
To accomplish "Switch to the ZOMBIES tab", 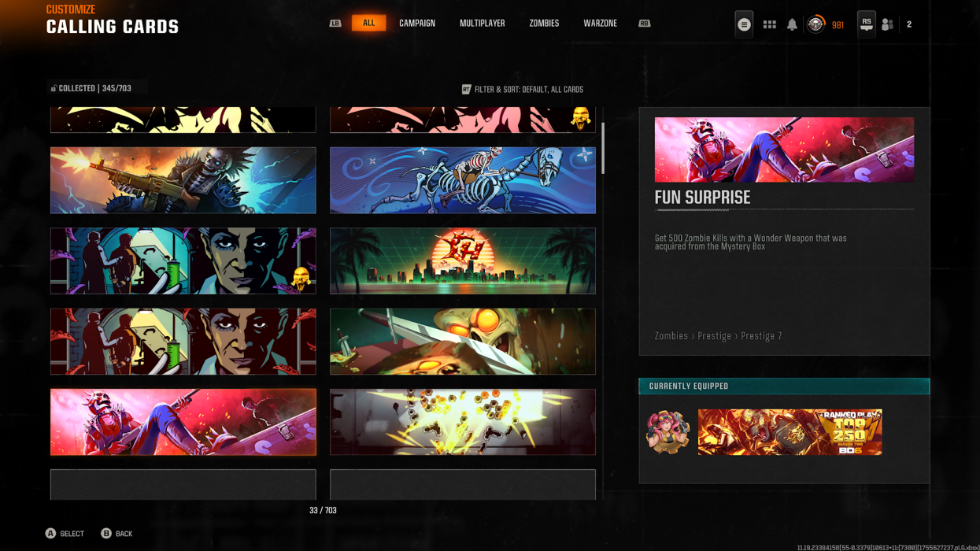I will coord(544,24).
